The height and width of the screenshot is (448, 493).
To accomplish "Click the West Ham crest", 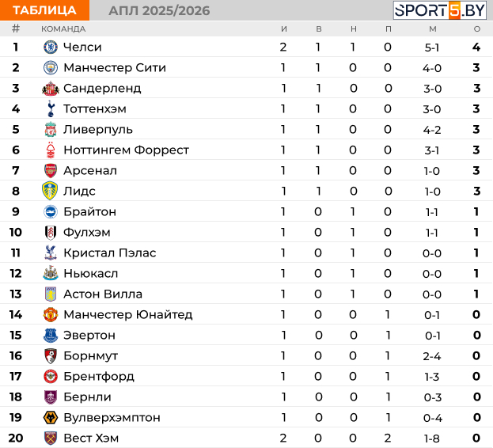I will [x=51, y=438].
